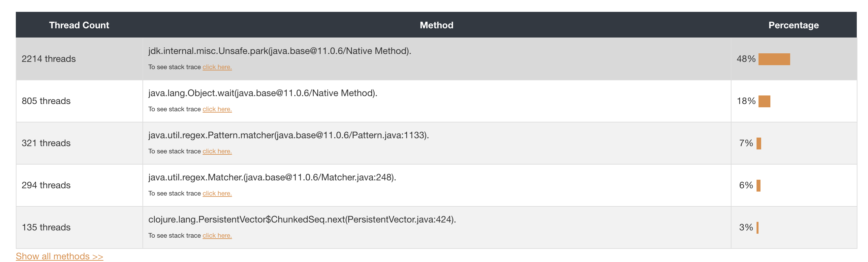Click the Thread Count column header

[x=79, y=25]
